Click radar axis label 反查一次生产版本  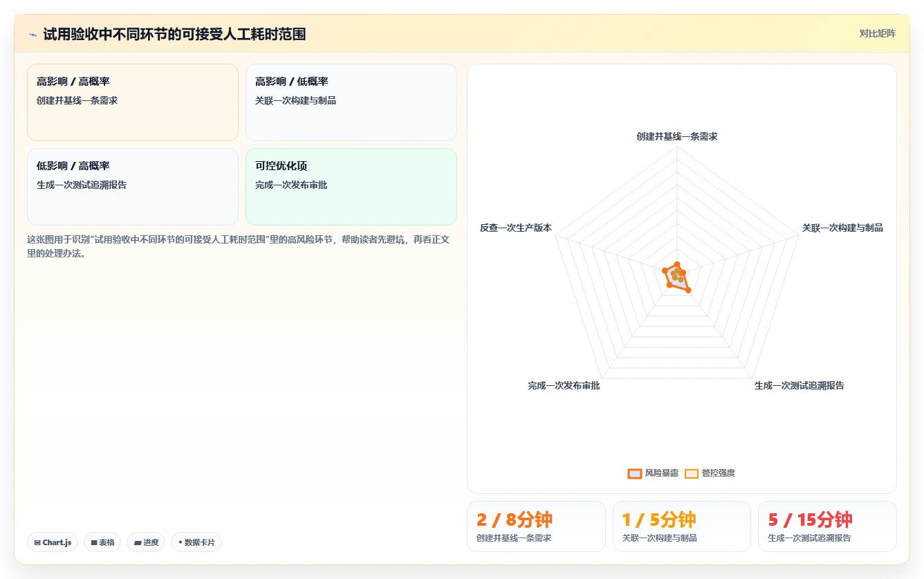515,228
